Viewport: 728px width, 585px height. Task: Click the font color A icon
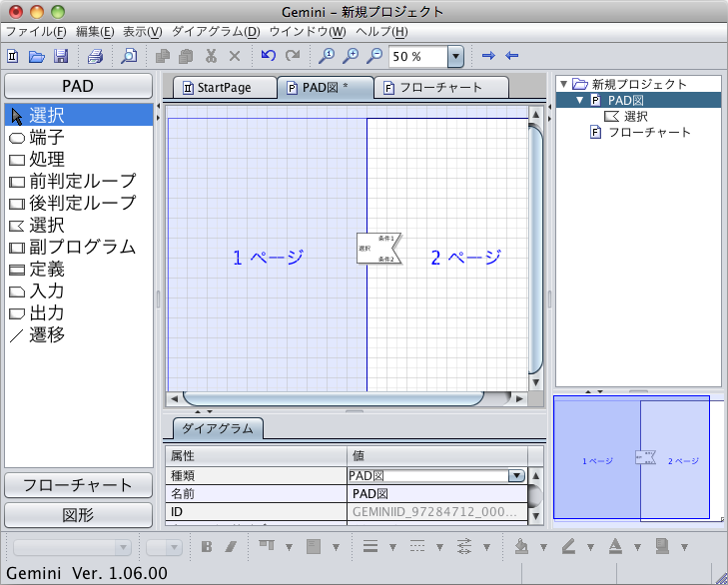click(x=615, y=546)
